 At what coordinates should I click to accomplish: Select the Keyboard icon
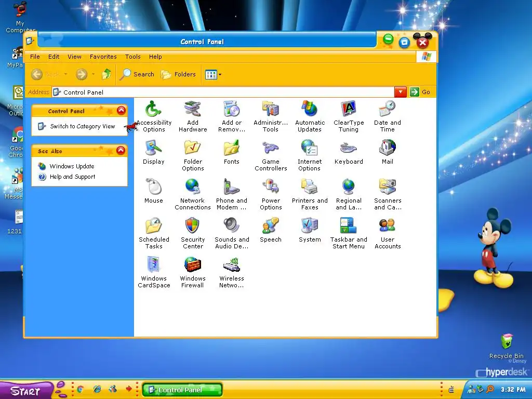[349, 152]
